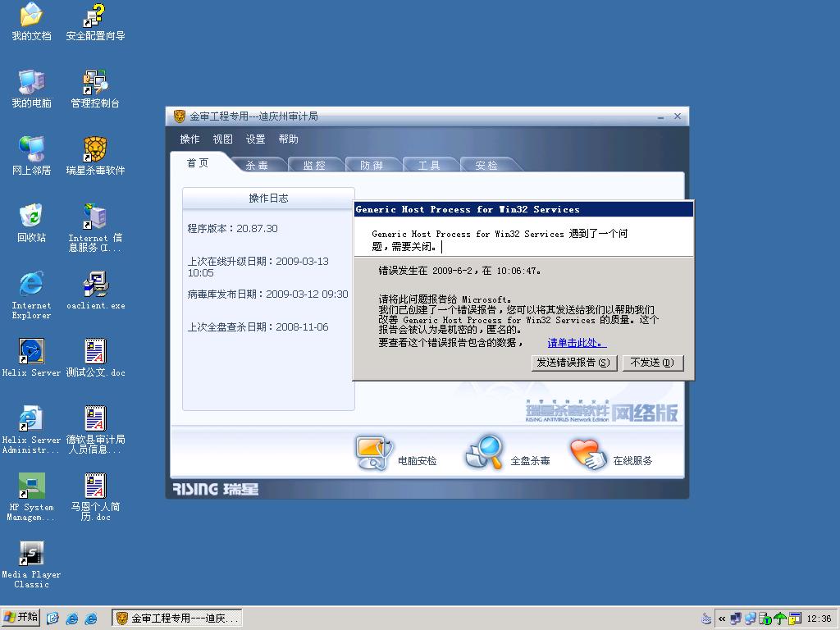Screen dimensions: 840x630
Task: Click the 电脑安检 label text
Action: [417, 461]
